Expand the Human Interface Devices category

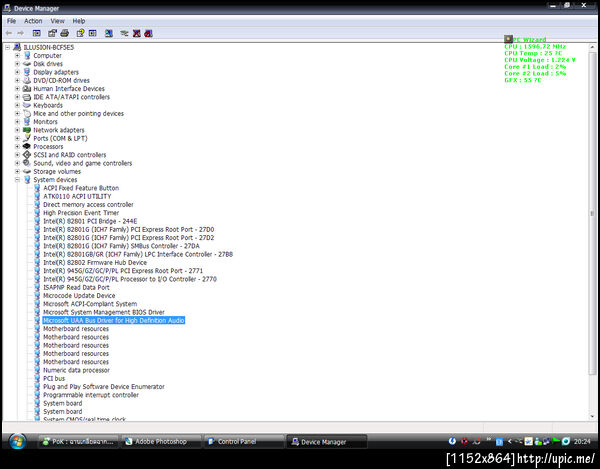click(17, 89)
